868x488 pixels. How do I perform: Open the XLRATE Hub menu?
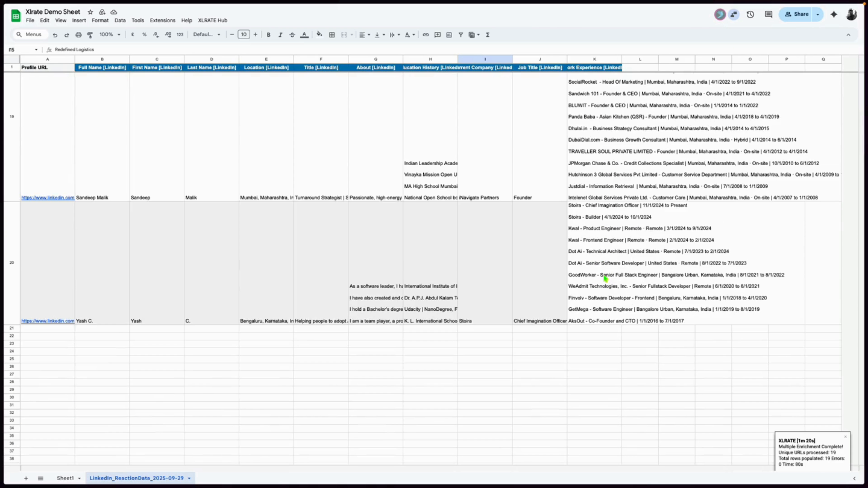coord(212,20)
